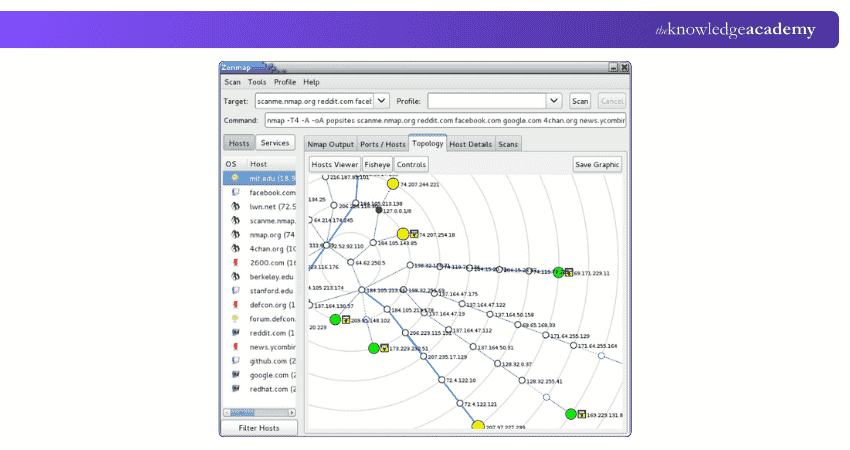850x450 pixels.
Task: Click the OS icon beside reddit.com
Action: click(235, 332)
